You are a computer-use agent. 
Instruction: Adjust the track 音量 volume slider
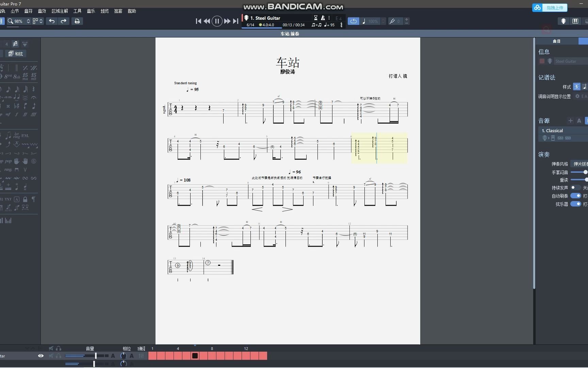[x=86, y=356]
